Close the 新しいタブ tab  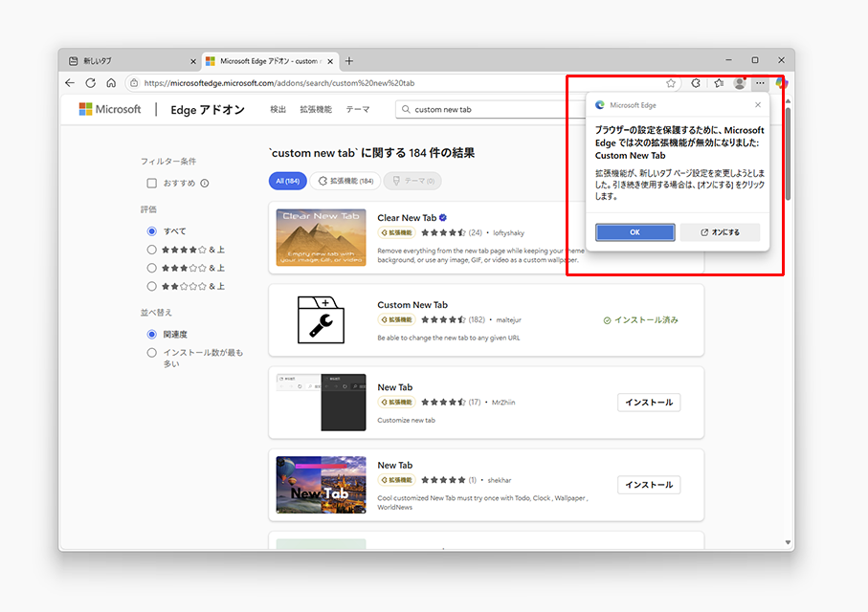pyautogui.click(x=193, y=61)
